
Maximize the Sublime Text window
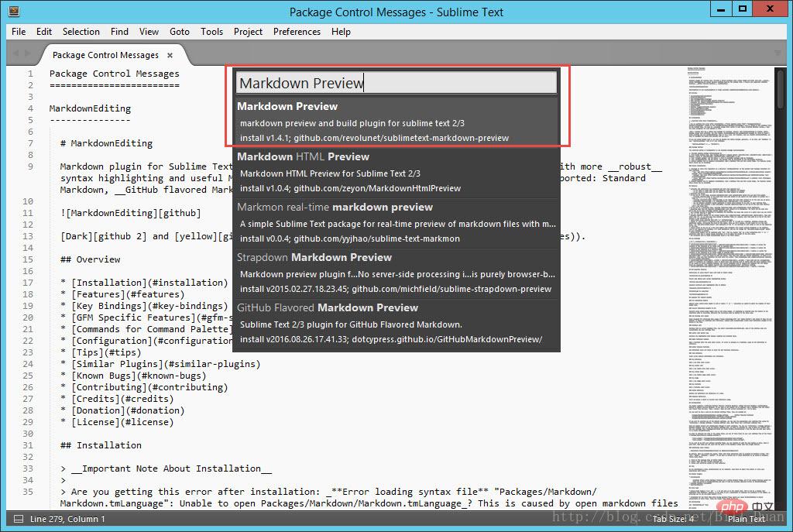[743, 9]
